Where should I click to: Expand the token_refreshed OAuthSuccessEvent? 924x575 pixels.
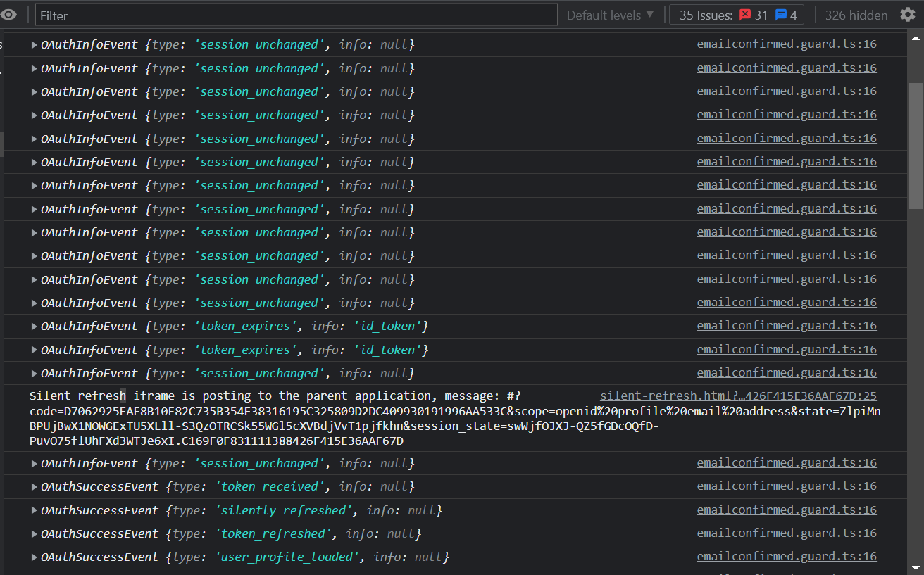click(x=33, y=533)
